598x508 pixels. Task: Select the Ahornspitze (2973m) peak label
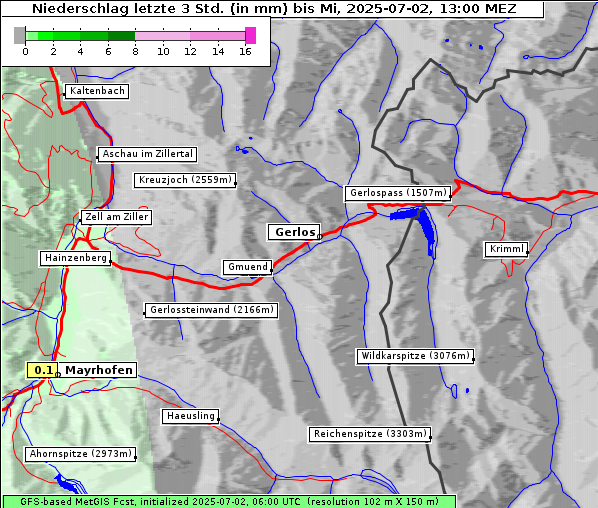pyautogui.click(x=80, y=454)
